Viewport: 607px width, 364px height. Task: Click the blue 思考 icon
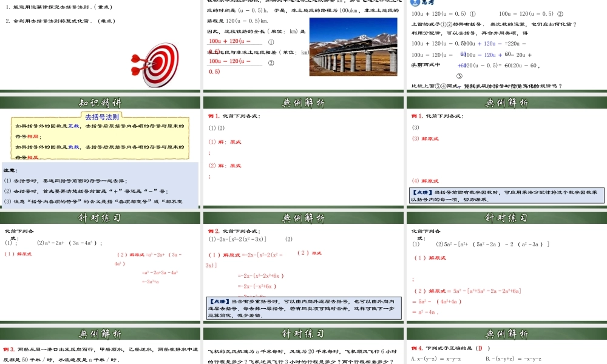click(415, 2)
